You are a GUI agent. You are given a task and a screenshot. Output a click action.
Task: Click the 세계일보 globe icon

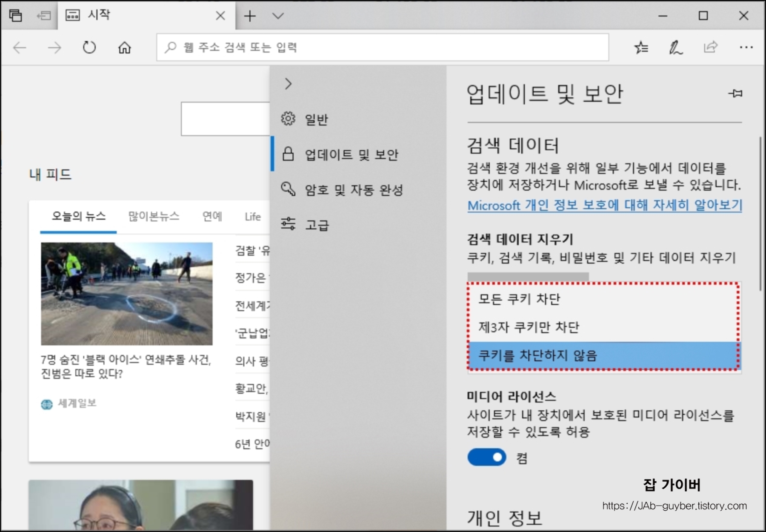tap(46, 404)
